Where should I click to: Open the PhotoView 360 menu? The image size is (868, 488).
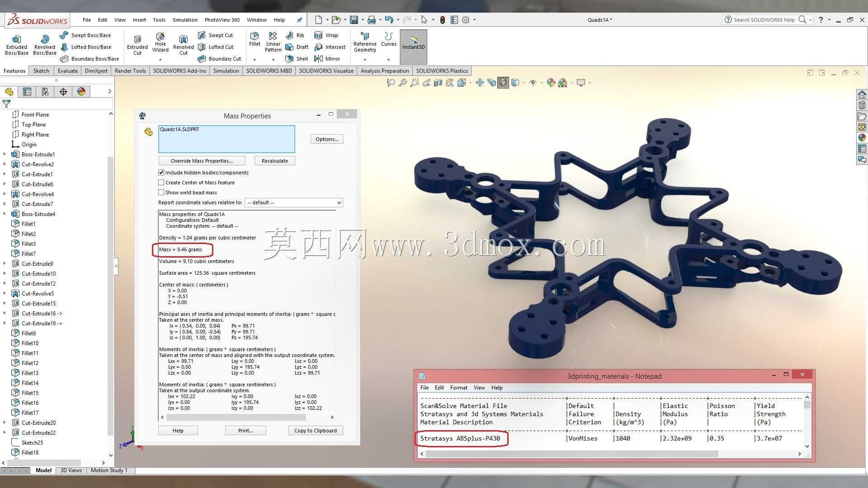[222, 20]
